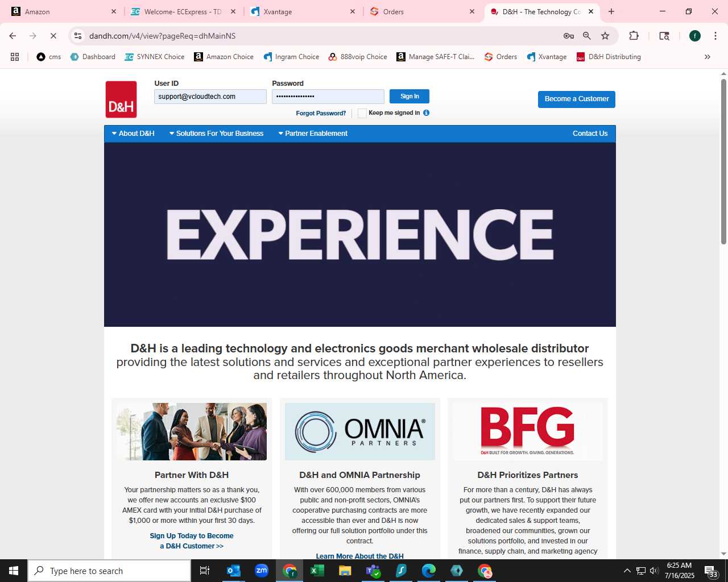The width and height of the screenshot is (728, 582).
Task: Click the OMNIA Partners logo image
Action: click(360, 431)
